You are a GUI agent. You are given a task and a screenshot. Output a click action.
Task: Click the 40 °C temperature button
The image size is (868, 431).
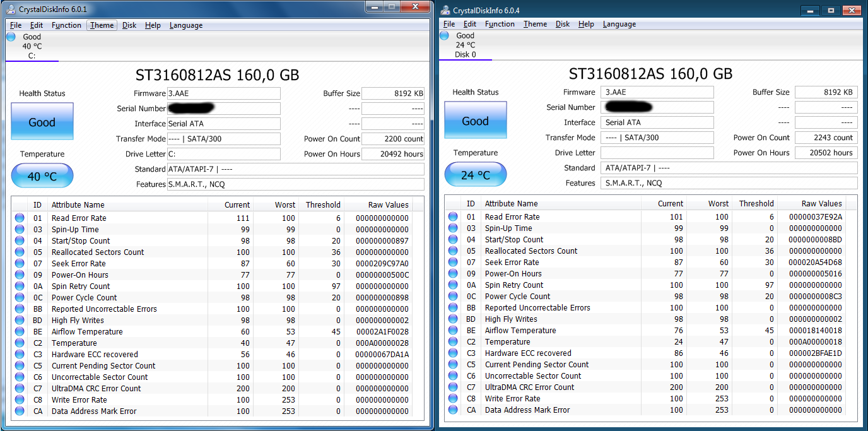[x=42, y=176]
